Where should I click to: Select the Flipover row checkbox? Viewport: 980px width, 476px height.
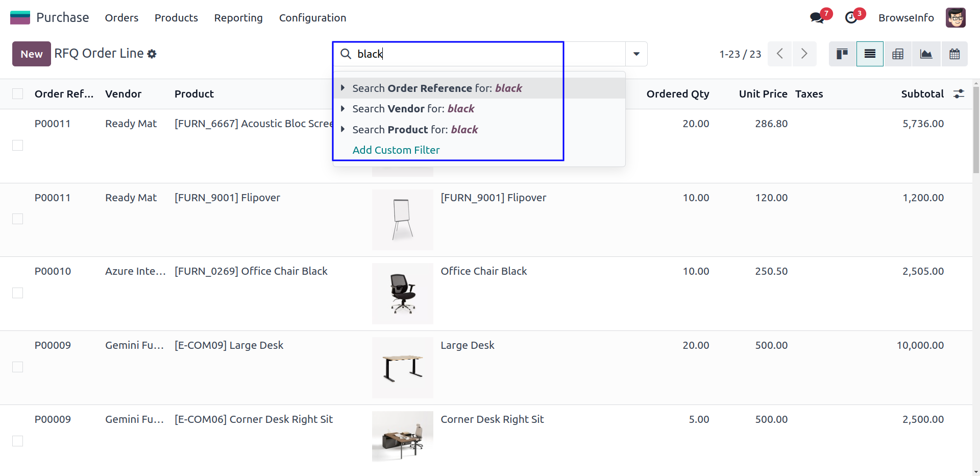[18, 219]
